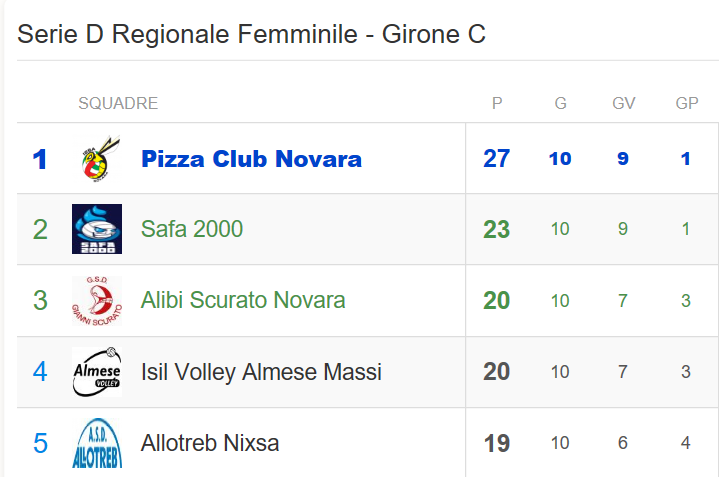Click Pizza Club Novara's 27 points value
The height and width of the screenshot is (477, 719).
(x=497, y=159)
